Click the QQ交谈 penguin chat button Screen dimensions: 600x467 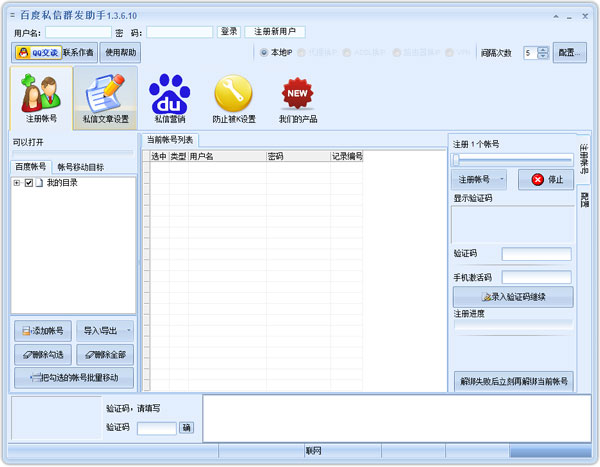pyautogui.click(x=38, y=52)
